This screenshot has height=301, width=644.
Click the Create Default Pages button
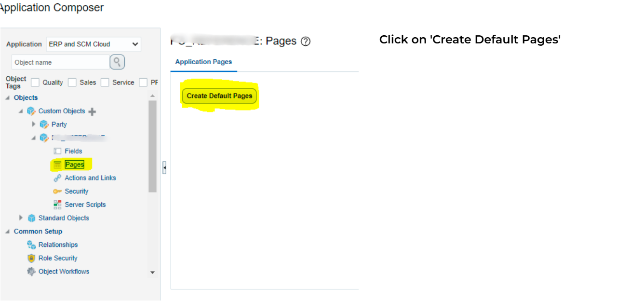[219, 96]
